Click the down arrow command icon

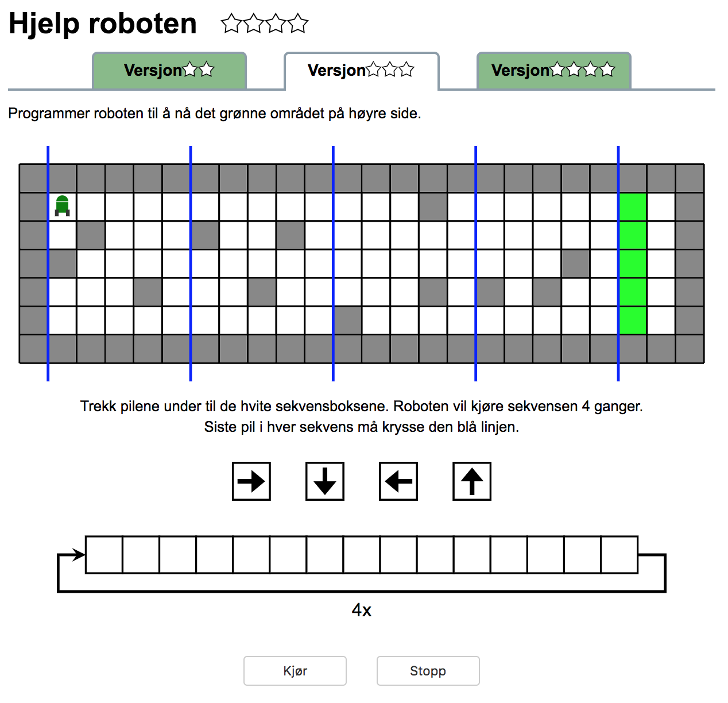click(325, 481)
